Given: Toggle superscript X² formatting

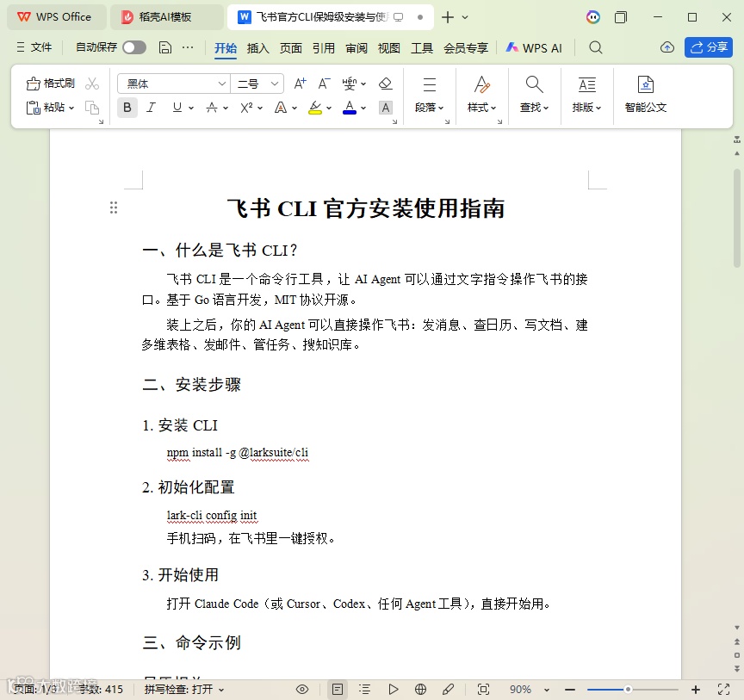Looking at the screenshot, I should [x=246, y=108].
